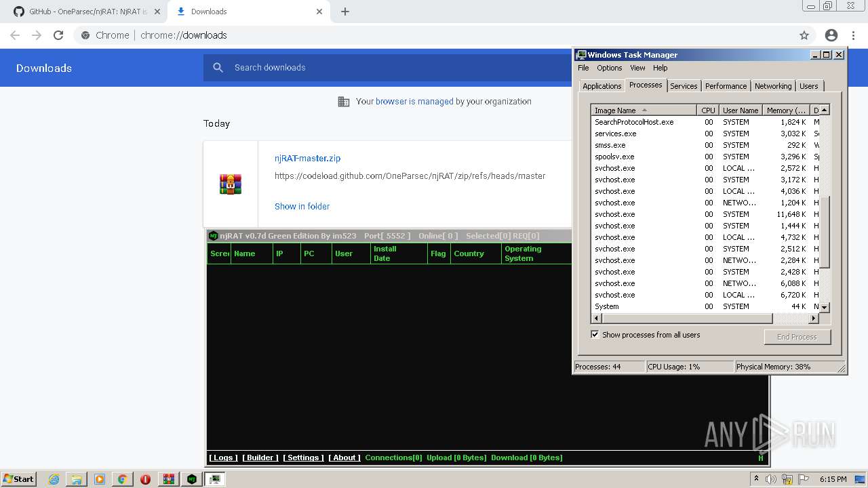This screenshot has height=488, width=868.
Task: Go back in Chrome
Action: 15,35
